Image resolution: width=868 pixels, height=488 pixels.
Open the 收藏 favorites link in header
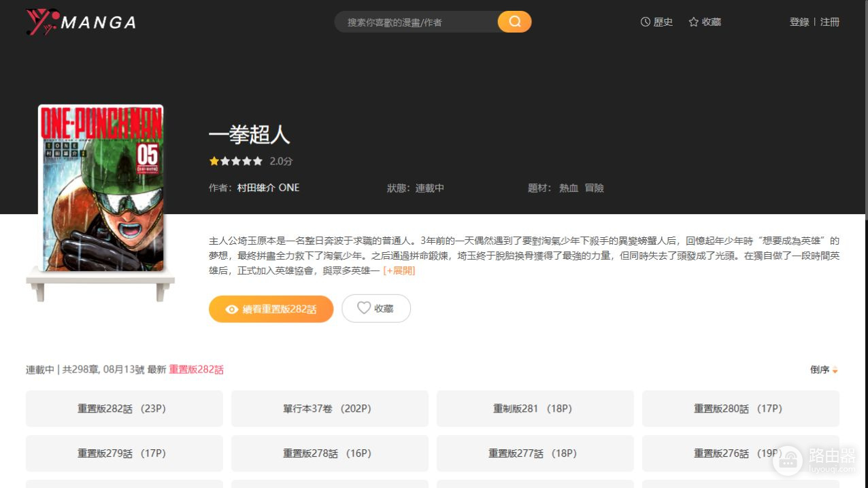(x=705, y=22)
